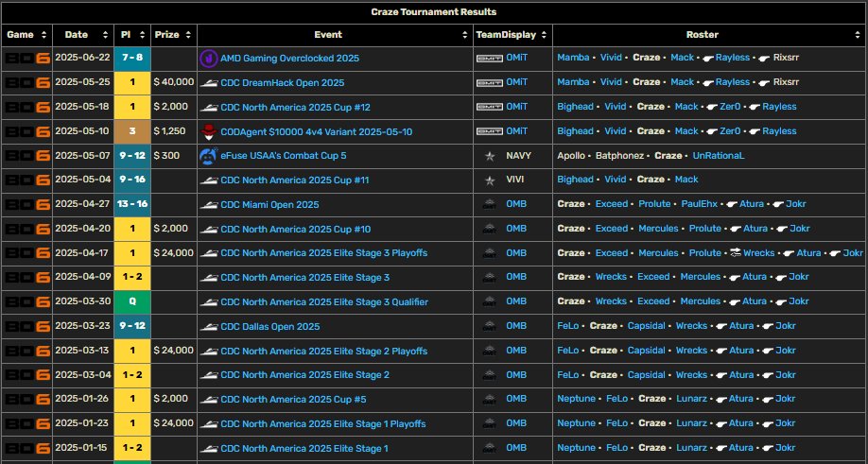Image resolution: width=868 pixels, height=464 pixels.
Task: Click the BO6 game icon in the 2025-05-25 row
Action: (x=27, y=82)
